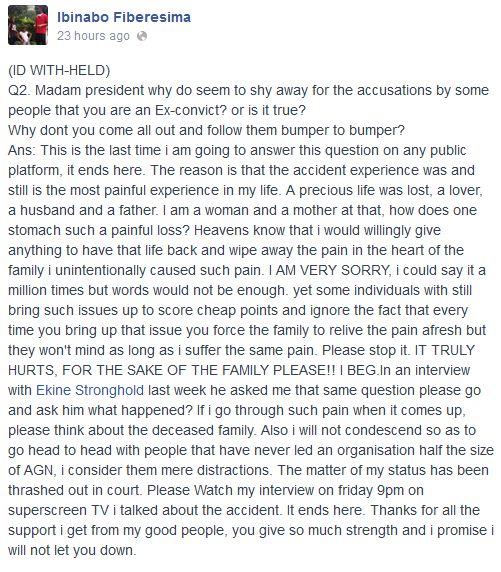
Task: Click the 'Ans:' answer label
Action: 22,150
